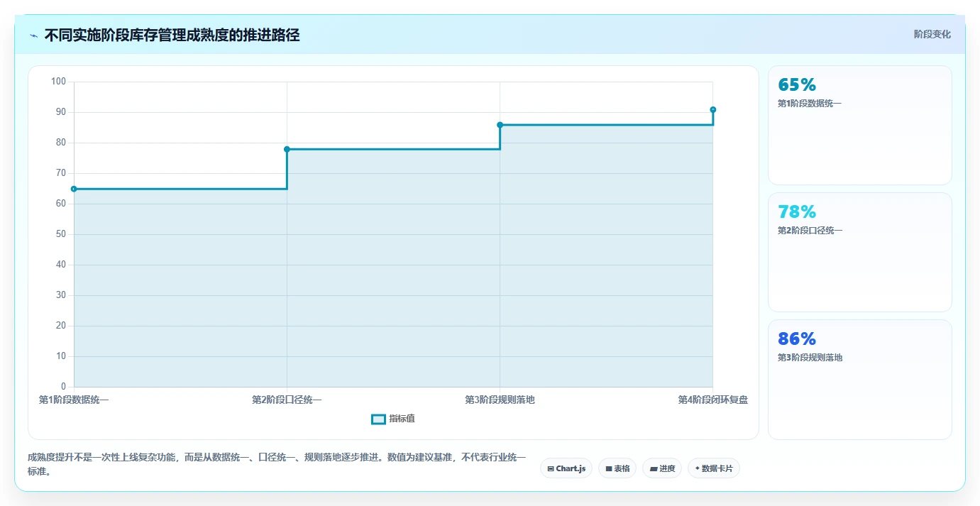Click the 数据卡片 tag button
Viewport: 980px width, 506px height.
[x=714, y=468]
